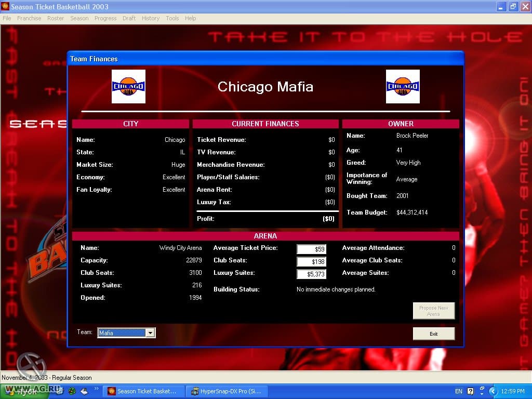Click the arena Luxury Suites value 216
The width and height of the screenshot is (532, 399).
197,285
